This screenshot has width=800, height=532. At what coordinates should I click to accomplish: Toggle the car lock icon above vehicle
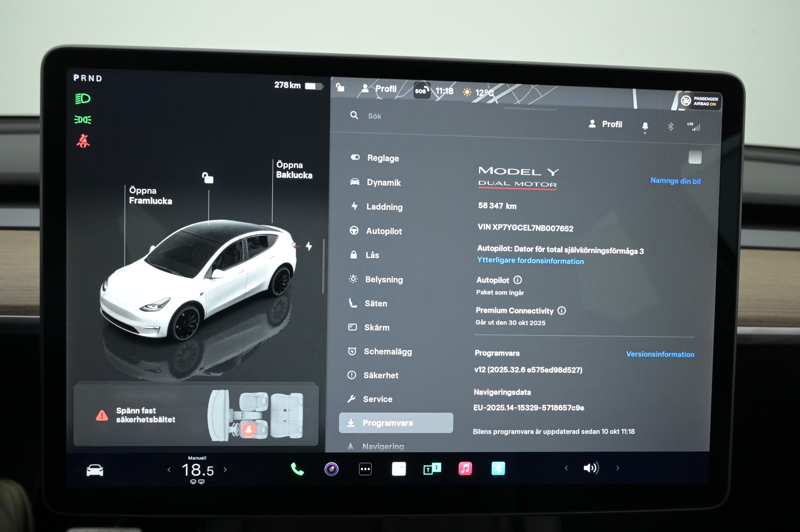[208, 178]
